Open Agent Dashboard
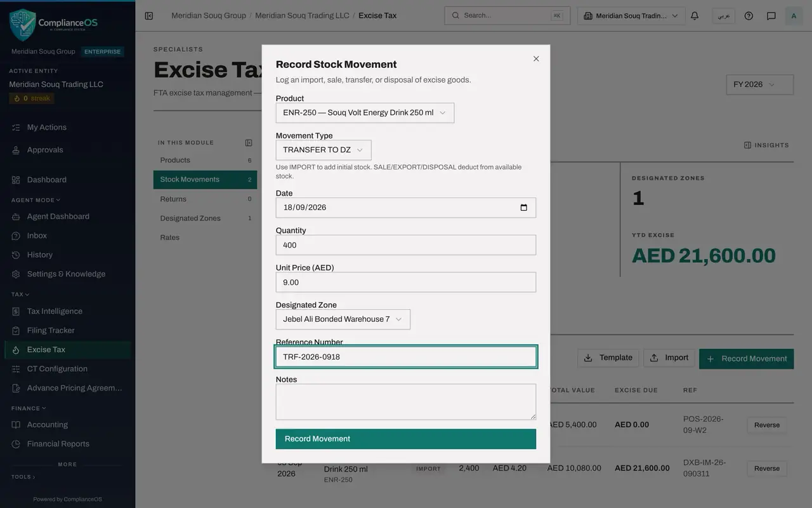This screenshot has height=508, width=812. point(67,217)
